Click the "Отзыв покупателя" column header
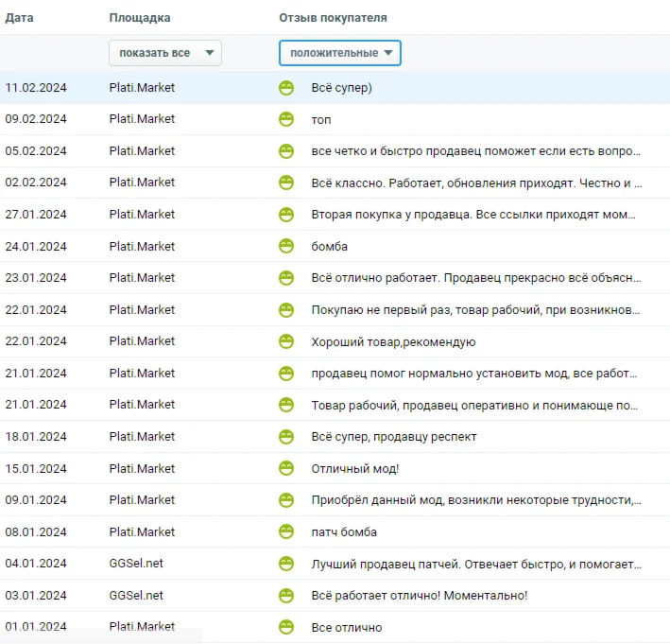The image size is (670, 644). (333, 18)
